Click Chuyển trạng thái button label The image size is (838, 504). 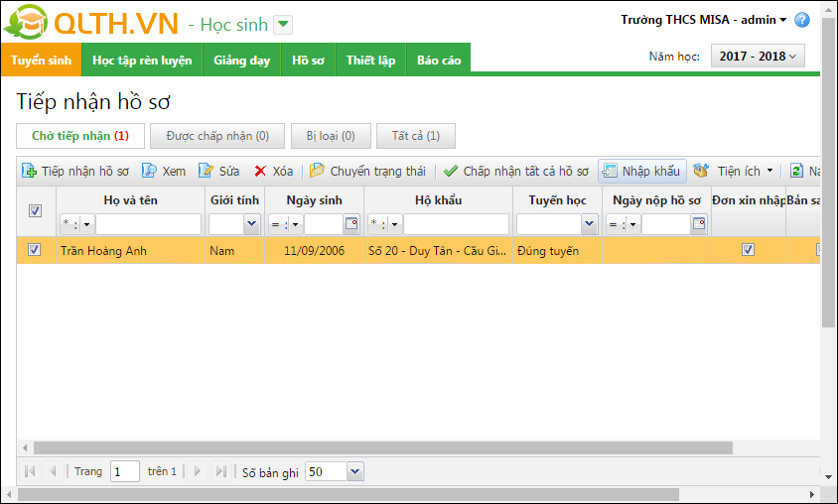[378, 171]
